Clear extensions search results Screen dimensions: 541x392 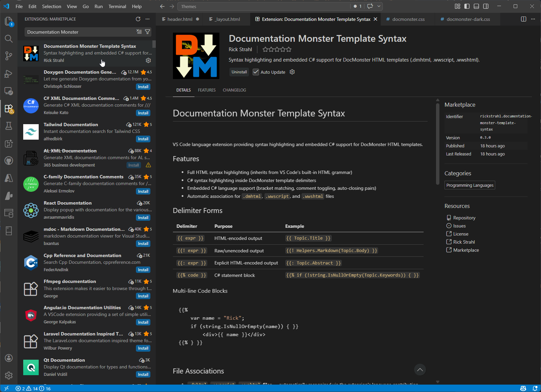pyautogui.click(x=139, y=32)
